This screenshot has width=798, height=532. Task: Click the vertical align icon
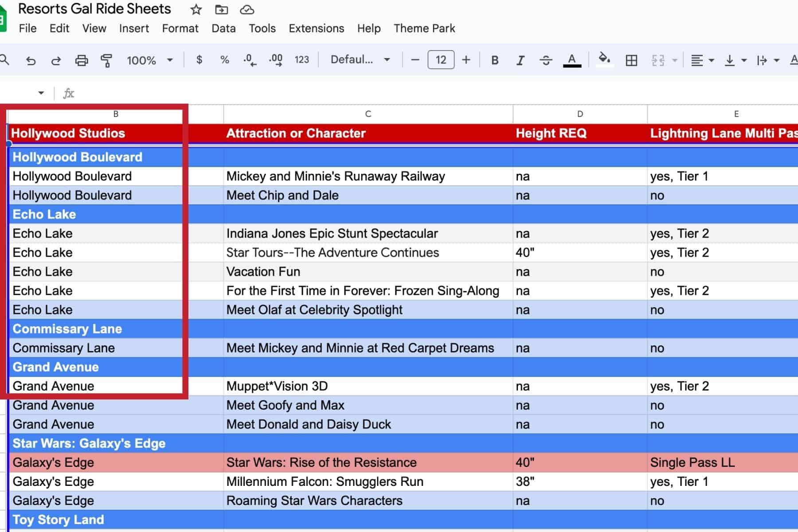pos(729,60)
